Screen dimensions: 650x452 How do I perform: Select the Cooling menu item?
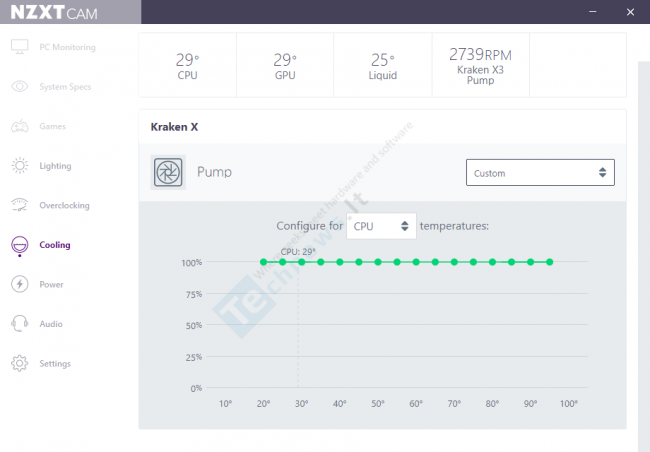click(55, 245)
